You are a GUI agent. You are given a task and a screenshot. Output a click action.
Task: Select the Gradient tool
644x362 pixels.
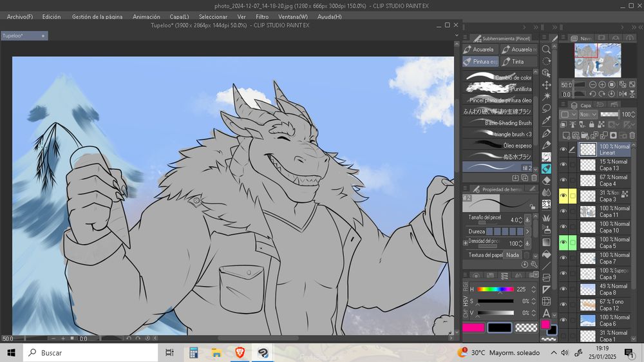click(x=546, y=242)
